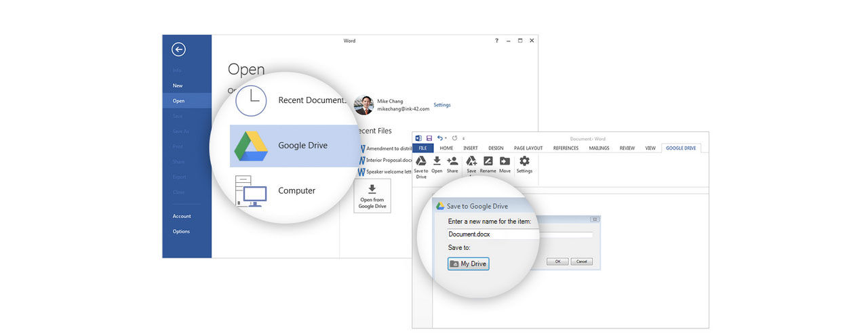868x336 pixels.
Task: Click the Word logo in document title bar
Action: point(418,138)
